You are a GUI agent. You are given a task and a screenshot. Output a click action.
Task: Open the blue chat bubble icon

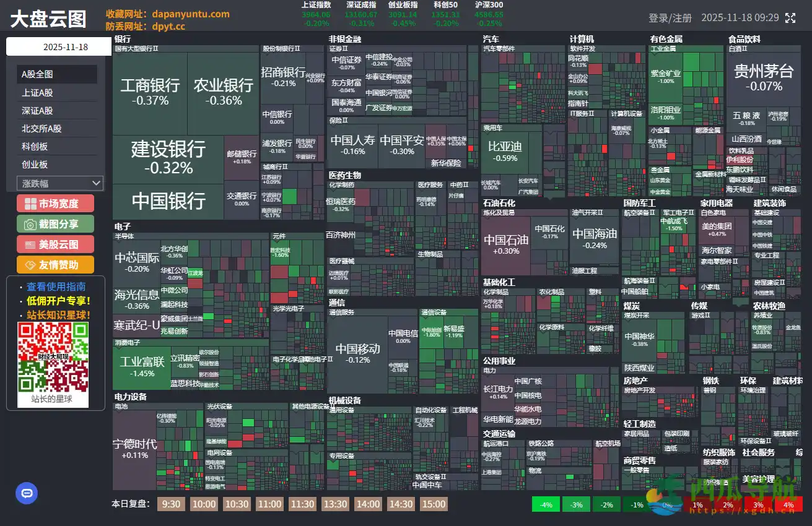tap(27, 493)
